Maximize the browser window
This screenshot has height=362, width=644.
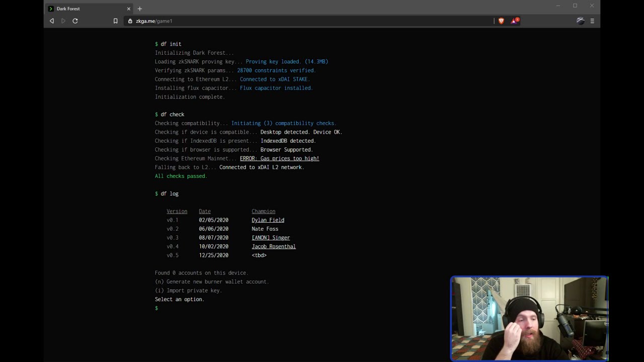point(575,6)
